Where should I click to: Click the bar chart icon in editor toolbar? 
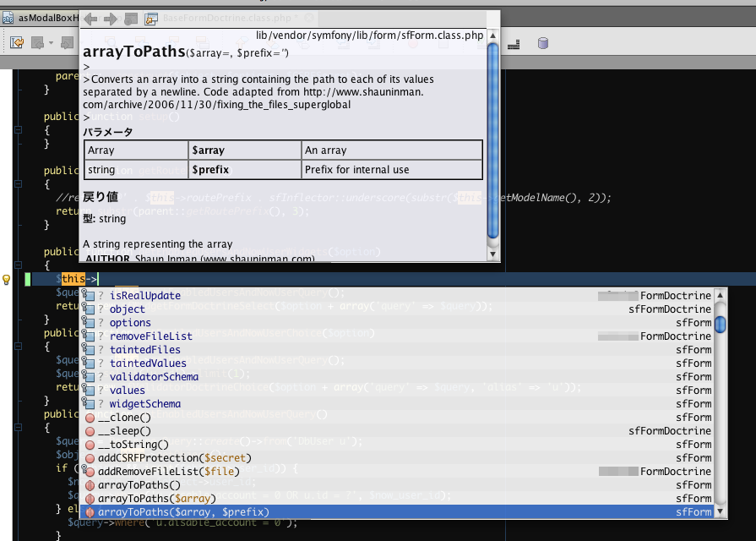point(515,42)
